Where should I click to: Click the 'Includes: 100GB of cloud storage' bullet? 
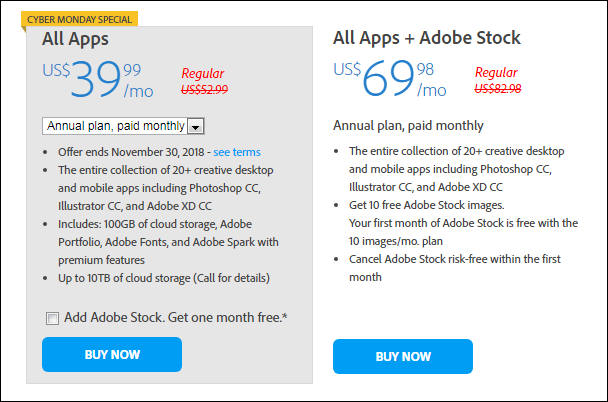pyautogui.click(x=168, y=242)
